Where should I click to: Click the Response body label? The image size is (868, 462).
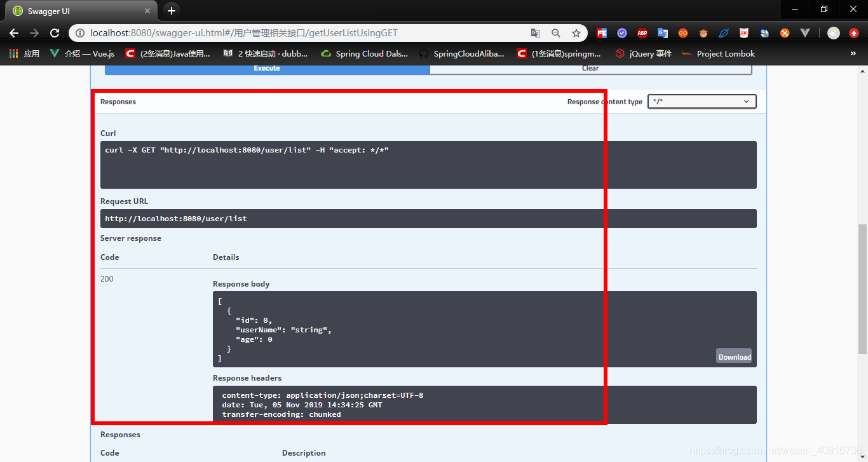pos(241,284)
